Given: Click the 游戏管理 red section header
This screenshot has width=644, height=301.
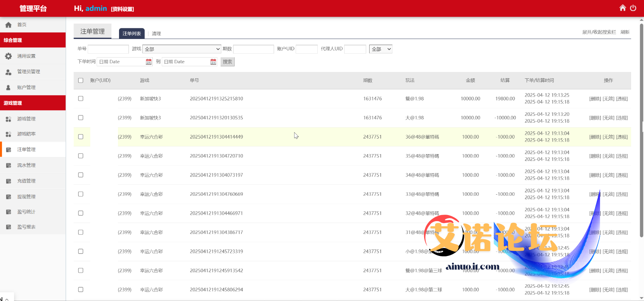Looking at the screenshot, I should point(33,103).
